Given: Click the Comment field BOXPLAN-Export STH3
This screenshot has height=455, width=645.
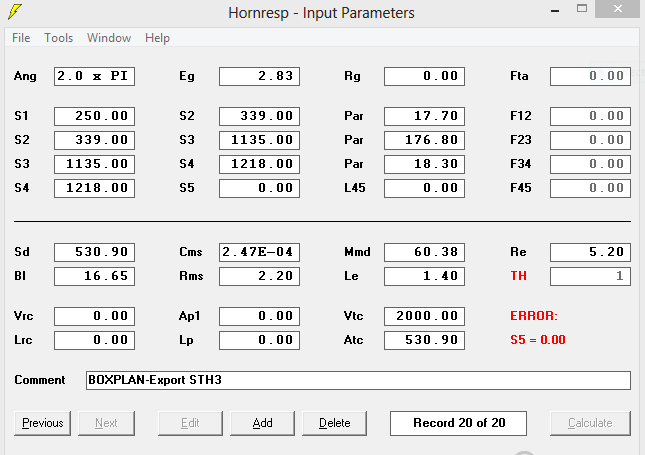Looking at the screenshot, I should point(358,380).
